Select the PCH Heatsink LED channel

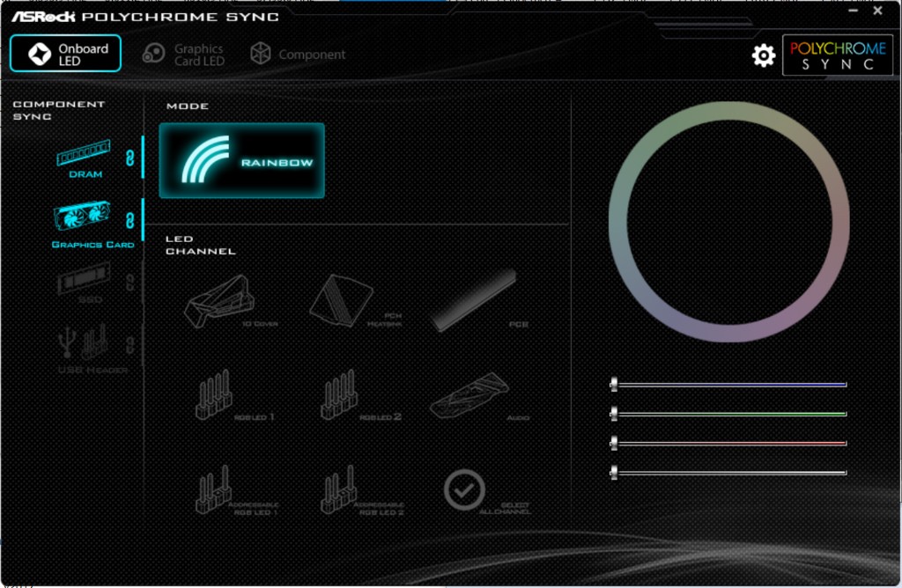341,300
